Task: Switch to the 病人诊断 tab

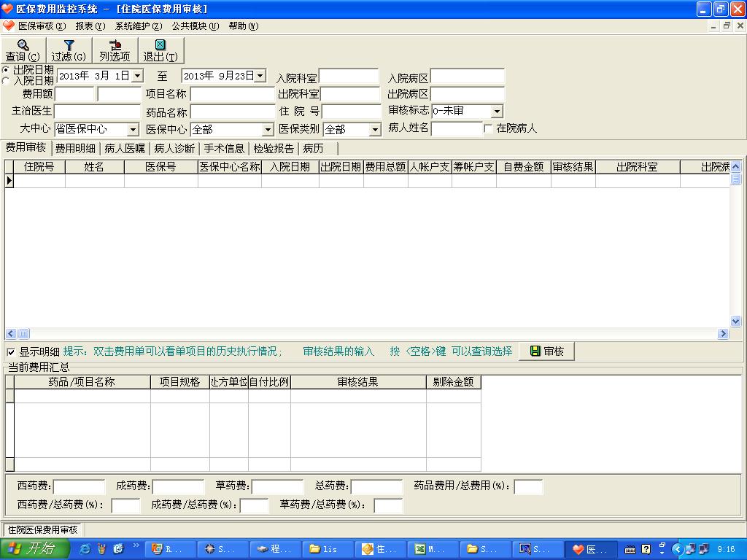Action: point(174,149)
